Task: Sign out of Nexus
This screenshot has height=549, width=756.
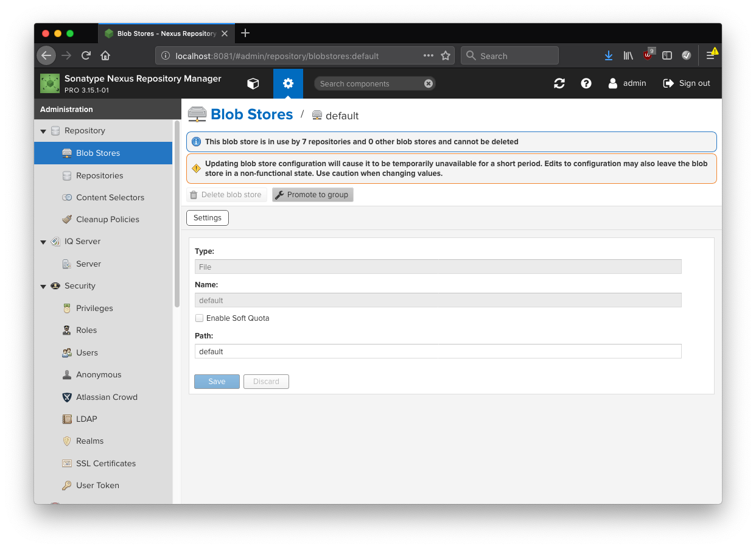Action: [687, 83]
